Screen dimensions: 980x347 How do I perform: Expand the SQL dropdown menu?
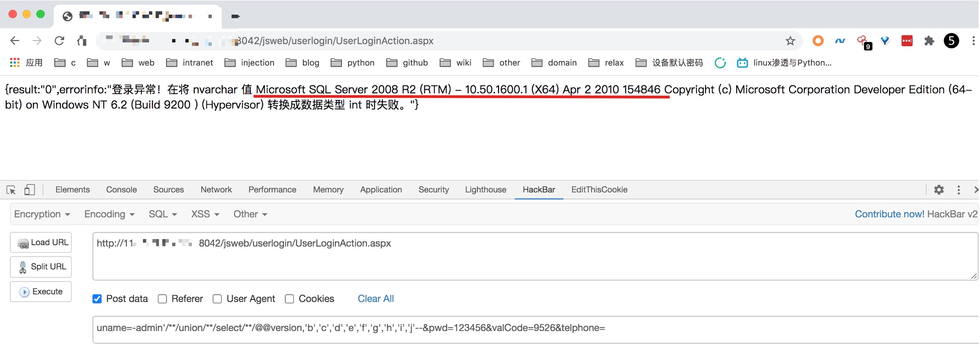pyautogui.click(x=163, y=215)
